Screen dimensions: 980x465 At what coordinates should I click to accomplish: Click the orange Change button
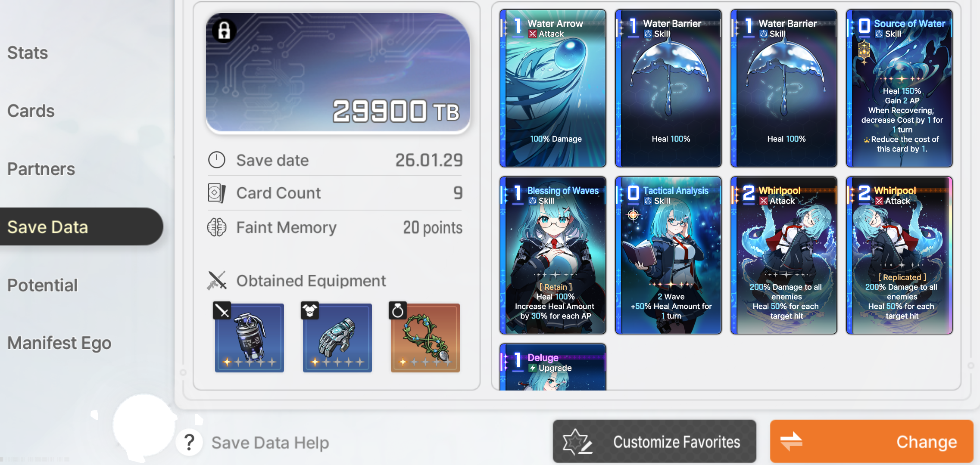coord(871,442)
